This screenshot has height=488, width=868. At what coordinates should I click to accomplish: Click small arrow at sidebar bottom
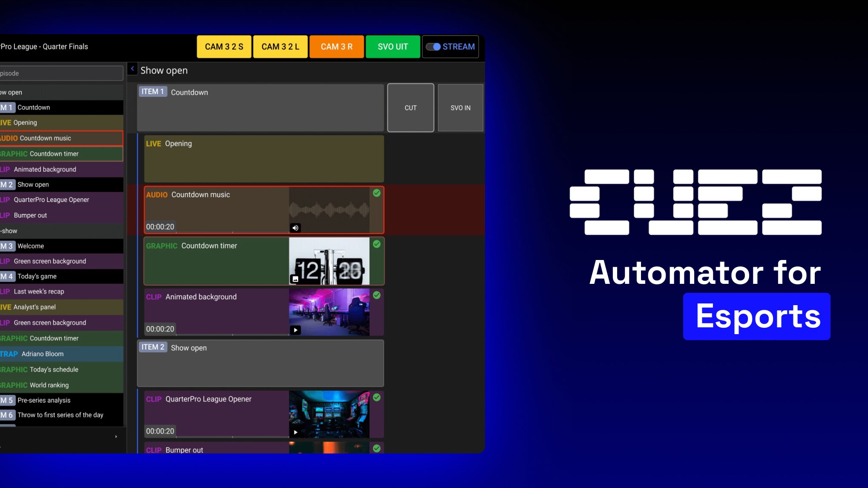[x=116, y=436]
